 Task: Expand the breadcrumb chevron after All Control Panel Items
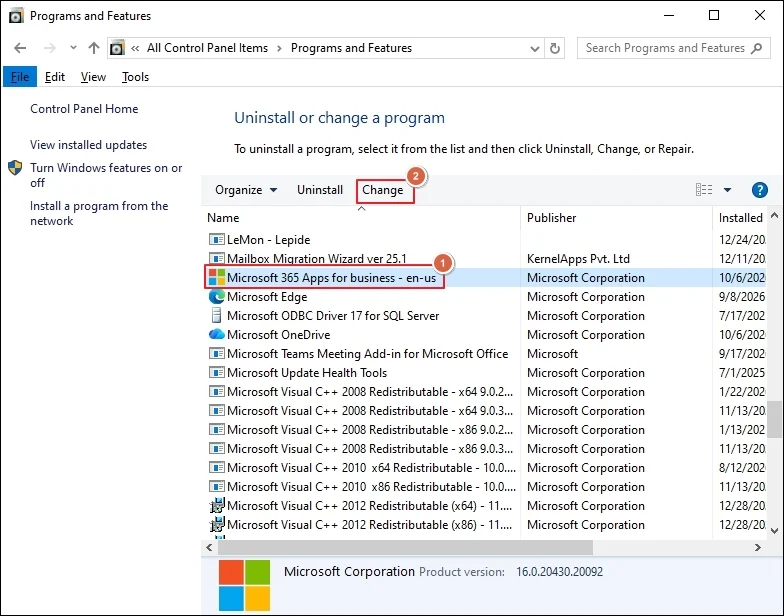pyautogui.click(x=280, y=48)
